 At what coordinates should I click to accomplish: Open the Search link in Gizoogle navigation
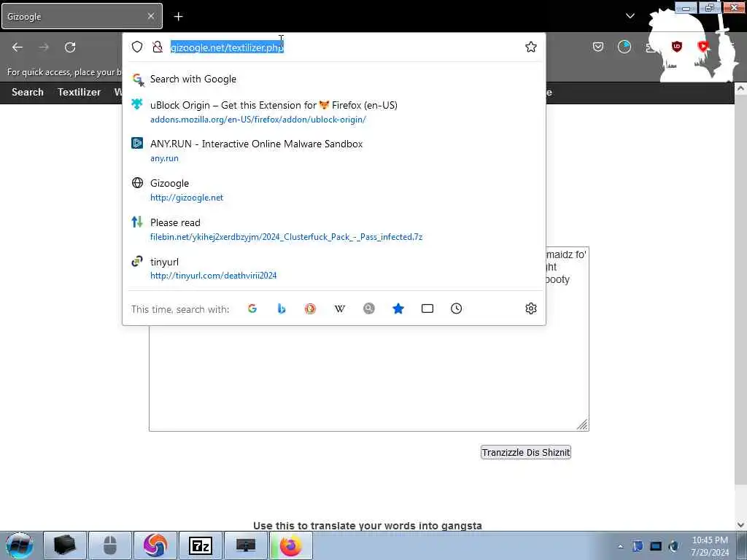coord(28,93)
